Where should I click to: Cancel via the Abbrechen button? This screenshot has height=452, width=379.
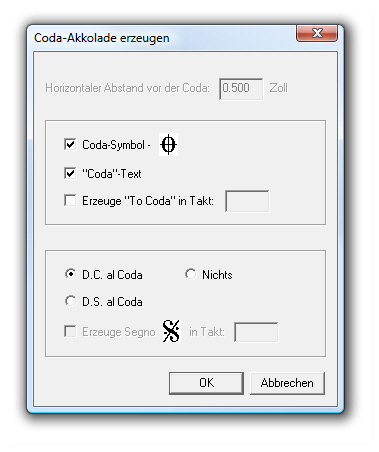[287, 383]
